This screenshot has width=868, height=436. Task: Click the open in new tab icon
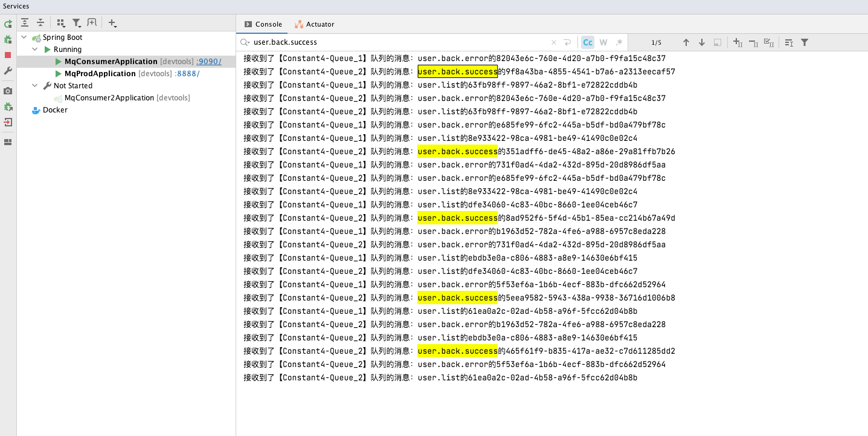tap(92, 23)
